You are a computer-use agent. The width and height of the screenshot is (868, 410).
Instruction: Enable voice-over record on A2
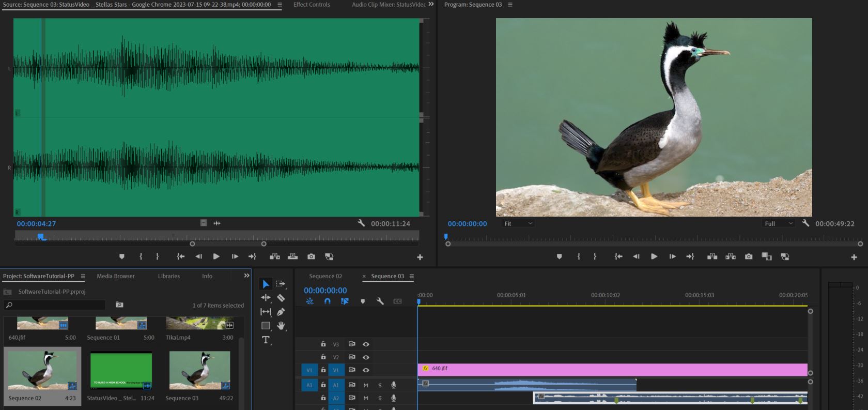(x=393, y=398)
